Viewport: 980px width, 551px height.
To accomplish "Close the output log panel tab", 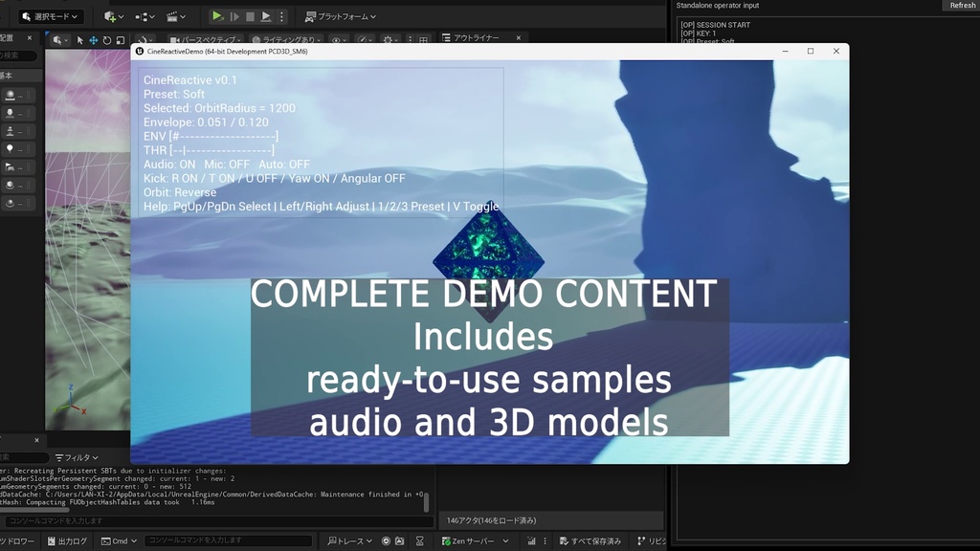I will [x=36, y=440].
